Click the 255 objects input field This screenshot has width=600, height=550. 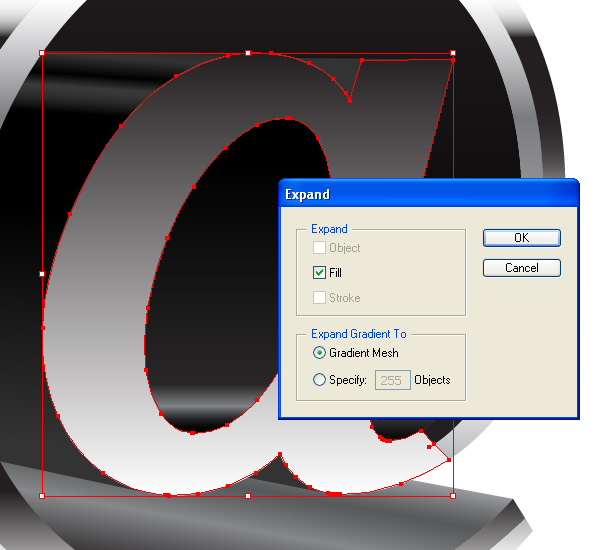click(x=393, y=380)
